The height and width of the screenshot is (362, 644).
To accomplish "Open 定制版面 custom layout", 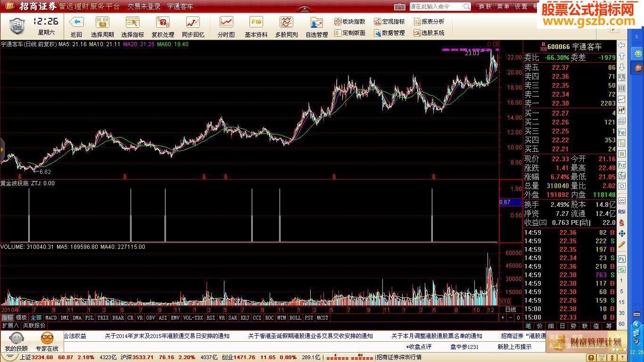I will point(350,33).
